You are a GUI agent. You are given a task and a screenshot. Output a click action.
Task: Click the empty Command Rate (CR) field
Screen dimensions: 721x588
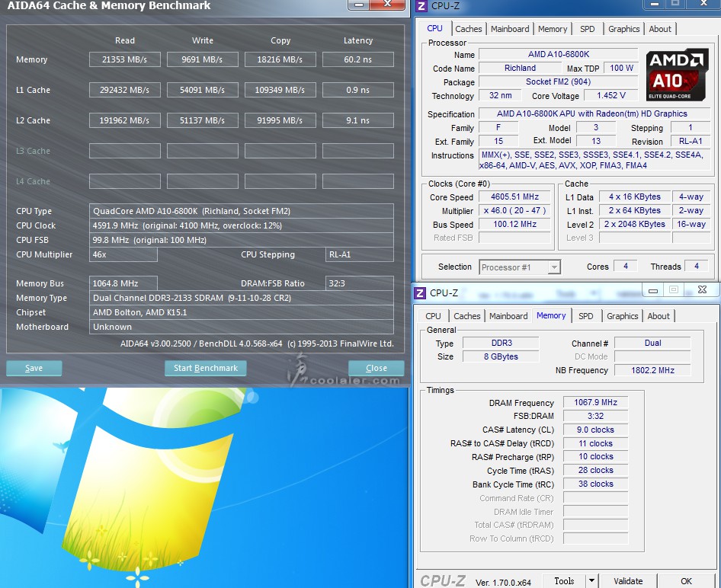(x=595, y=498)
